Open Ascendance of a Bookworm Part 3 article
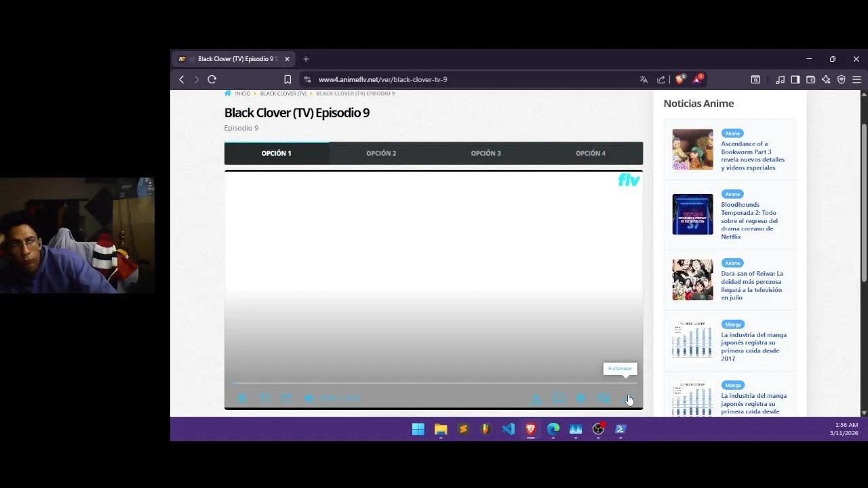 coord(753,156)
